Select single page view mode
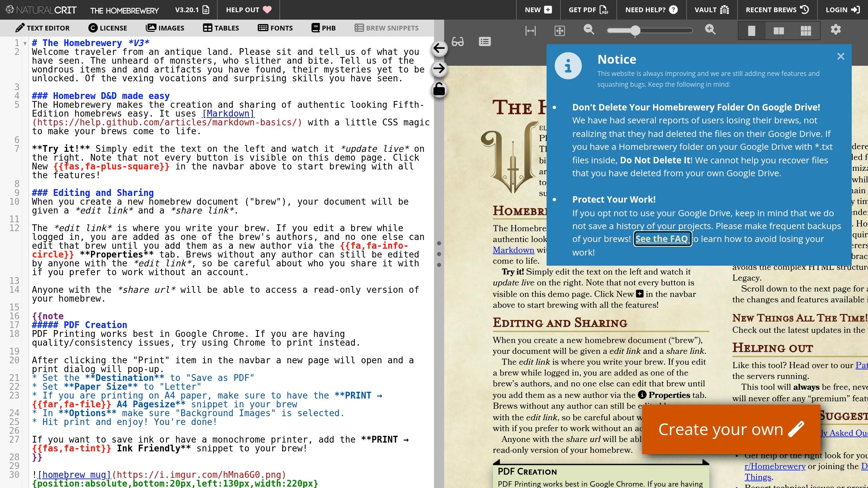 752,30
